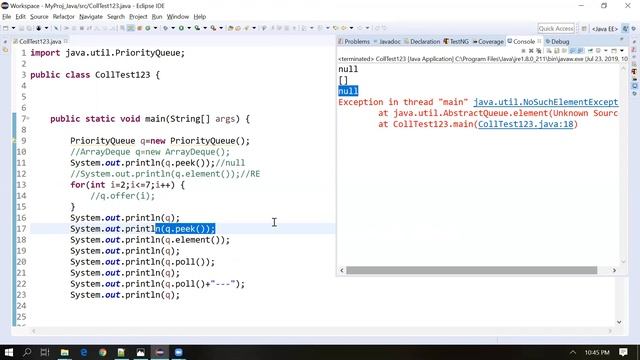
Task: Click the Debug bug toolbar icon
Action: tap(165, 28)
